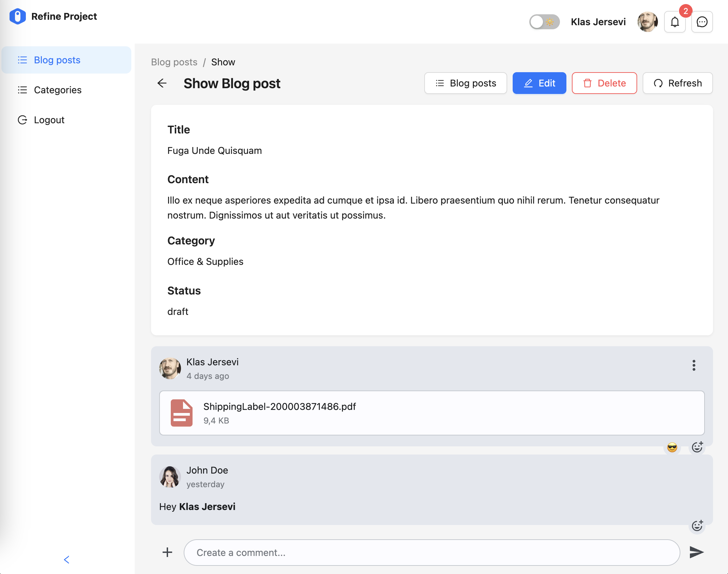Open the notifications bell icon
This screenshot has width=728, height=574.
point(675,21)
